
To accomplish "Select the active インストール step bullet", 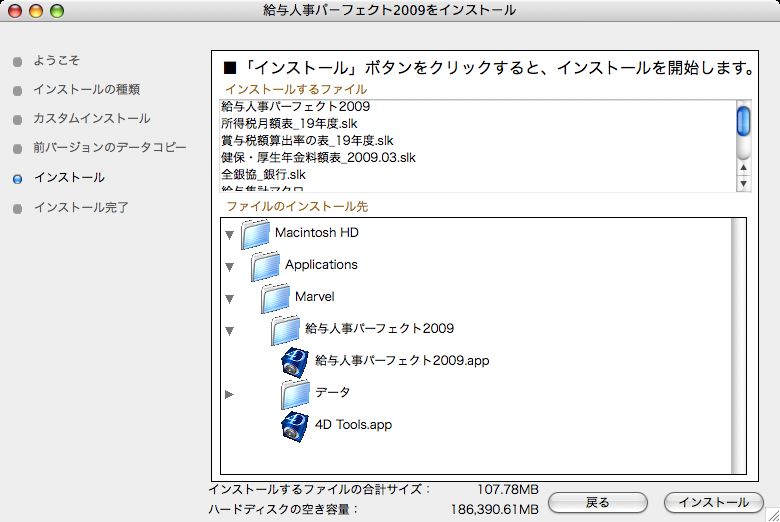I will point(17,179).
